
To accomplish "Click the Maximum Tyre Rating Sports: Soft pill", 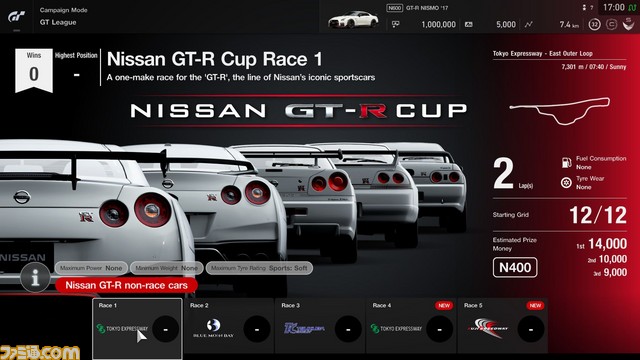I will [x=259, y=268].
